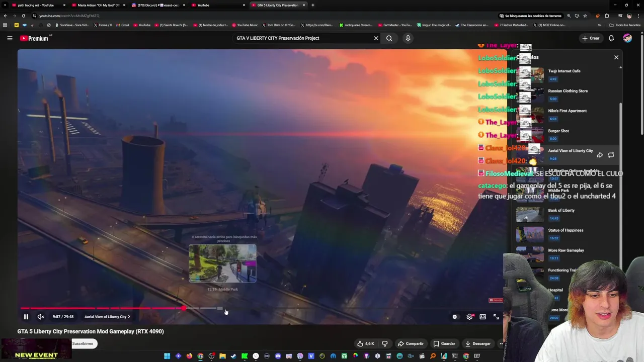Open the Windows Start menu

(167, 356)
